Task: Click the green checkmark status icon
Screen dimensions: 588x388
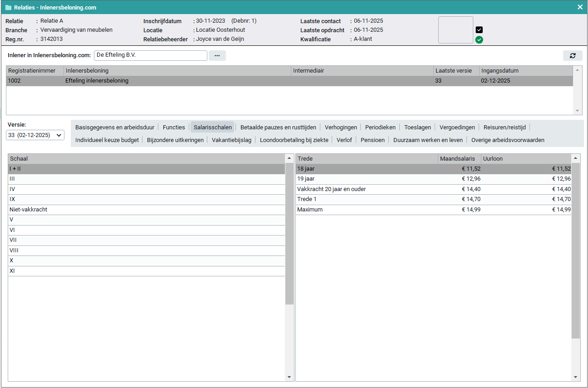Action: (x=479, y=39)
